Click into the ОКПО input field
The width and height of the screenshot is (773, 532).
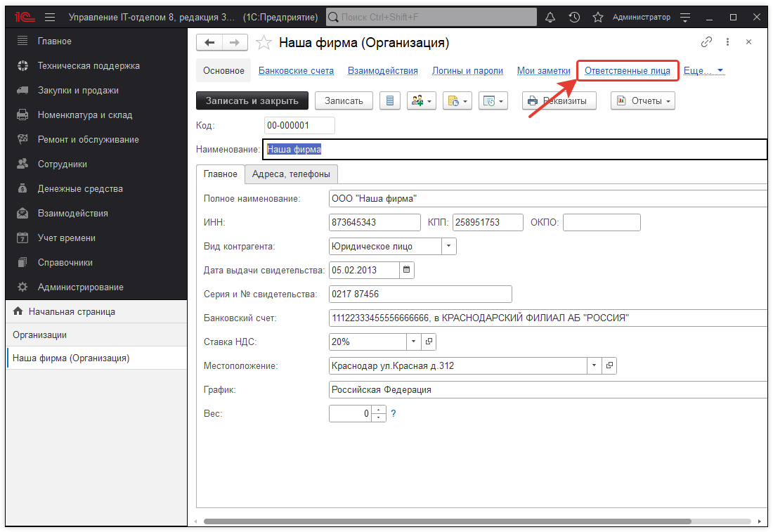(602, 222)
